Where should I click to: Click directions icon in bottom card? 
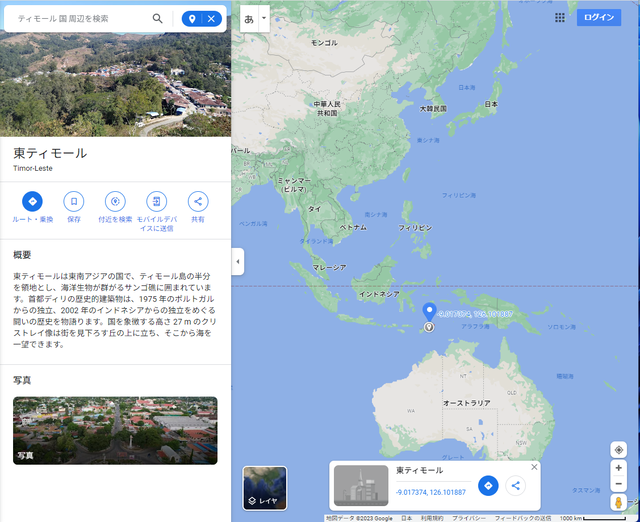coord(488,486)
